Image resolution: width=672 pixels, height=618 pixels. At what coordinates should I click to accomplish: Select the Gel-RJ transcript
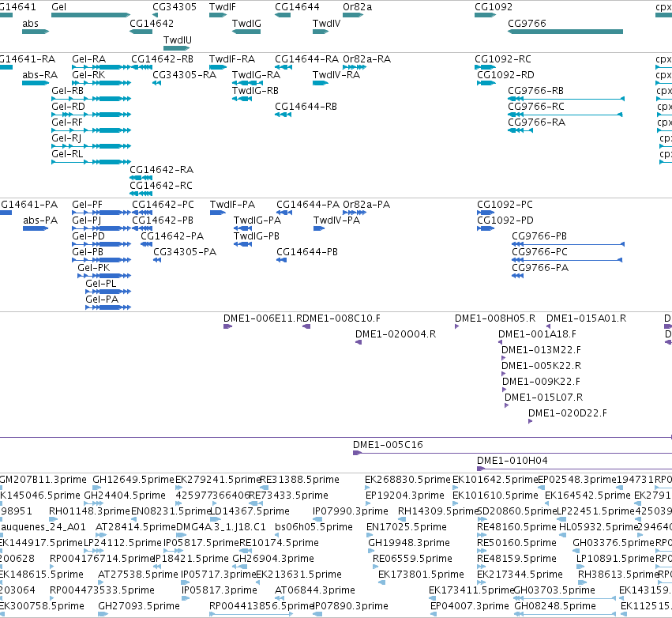pyautogui.click(x=92, y=146)
